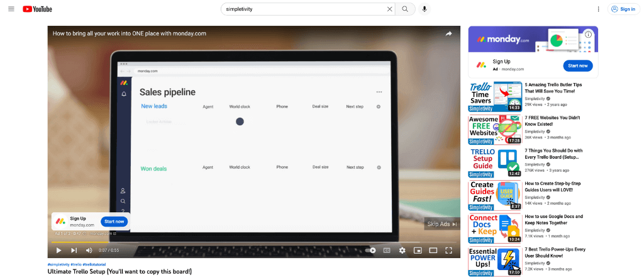The width and height of the screenshot is (644, 277).
Task: Clear the search box text
Action: click(x=389, y=9)
